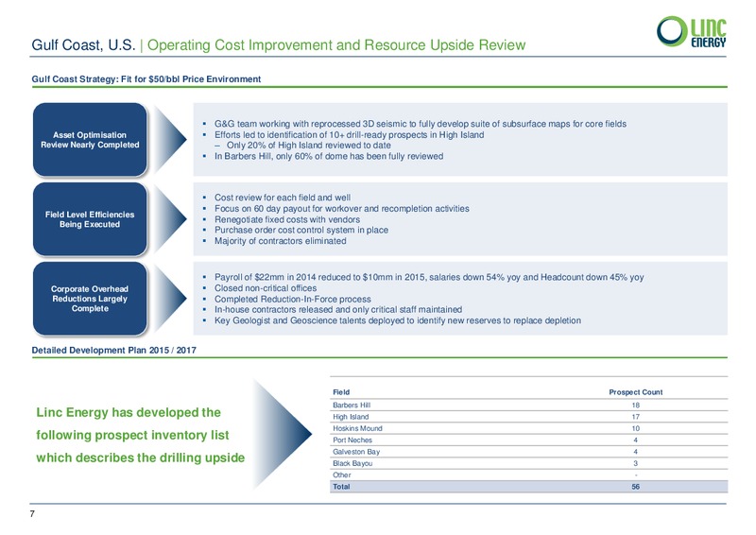Click heading 'Detailed Development Plan 2015 / 2017'
The image size is (756, 535).
pyautogui.click(x=113, y=351)
